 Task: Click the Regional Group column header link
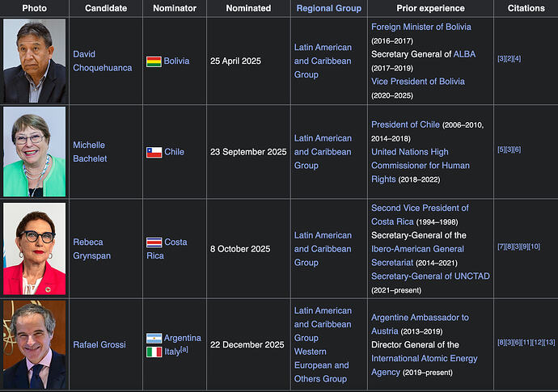(x=328, y=8)
